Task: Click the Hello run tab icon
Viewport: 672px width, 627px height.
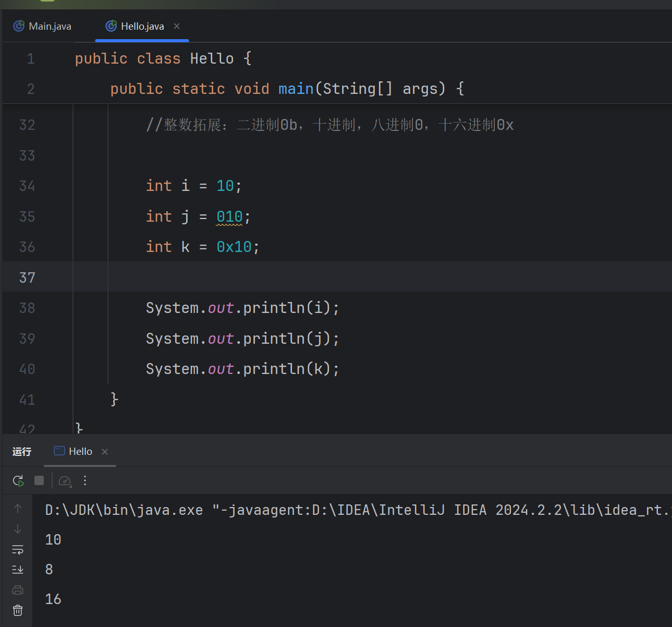Action: click(59, 451)
